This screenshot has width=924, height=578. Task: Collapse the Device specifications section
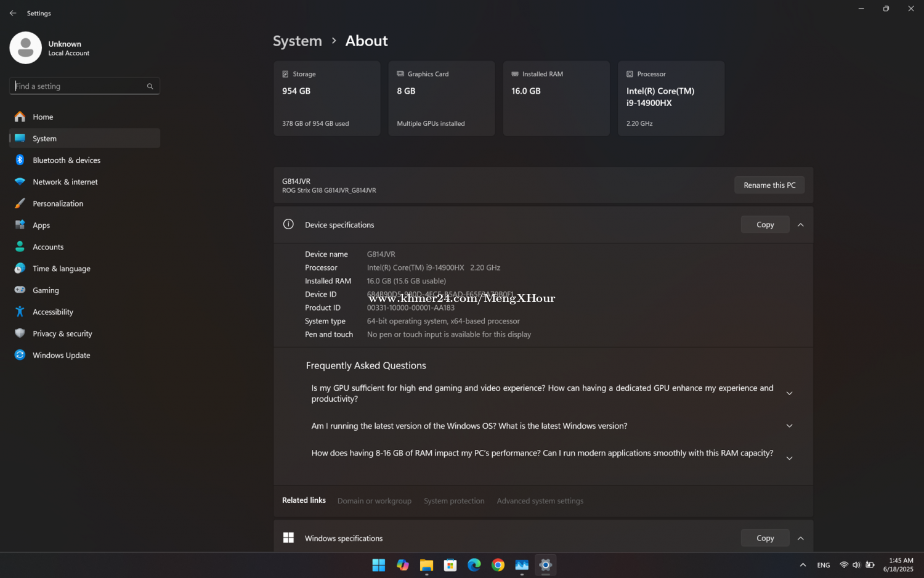801,225
